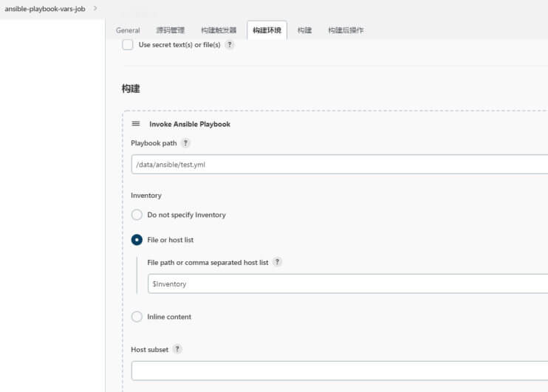Enable Use secret text(s) or file(s) checkbox
This screenshot has width=548, height=392.
coord(128,45)
